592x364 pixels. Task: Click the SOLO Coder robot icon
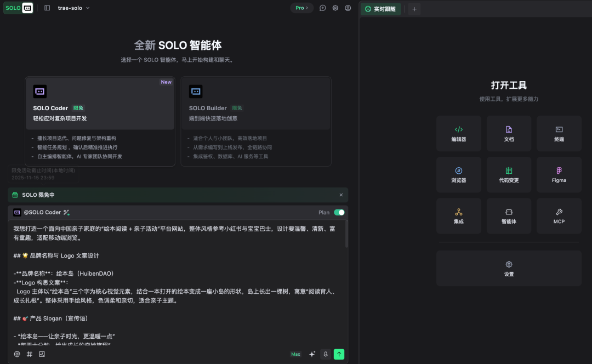pyautogui.click(x=39, y=92)
